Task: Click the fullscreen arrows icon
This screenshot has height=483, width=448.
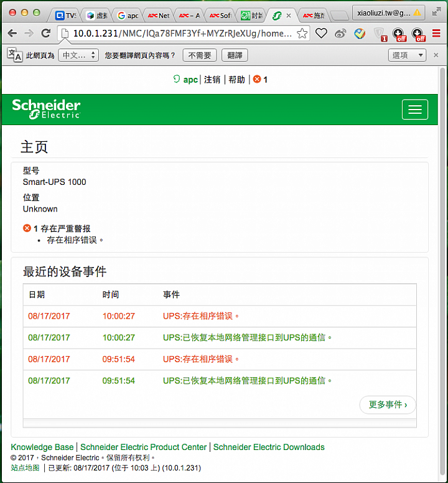Action: pos(436,12)
